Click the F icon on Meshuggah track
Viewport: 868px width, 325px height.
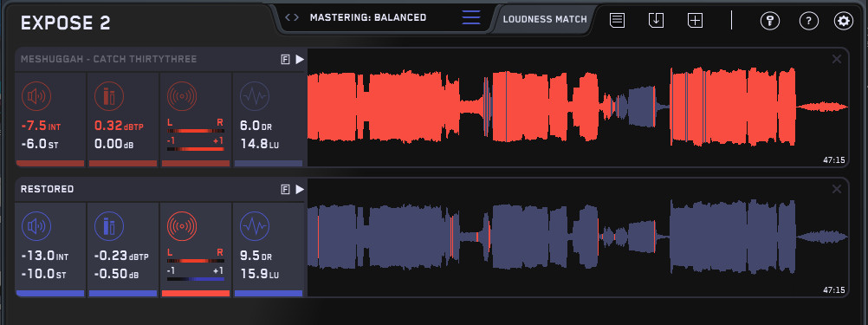(x=286, y=59)
